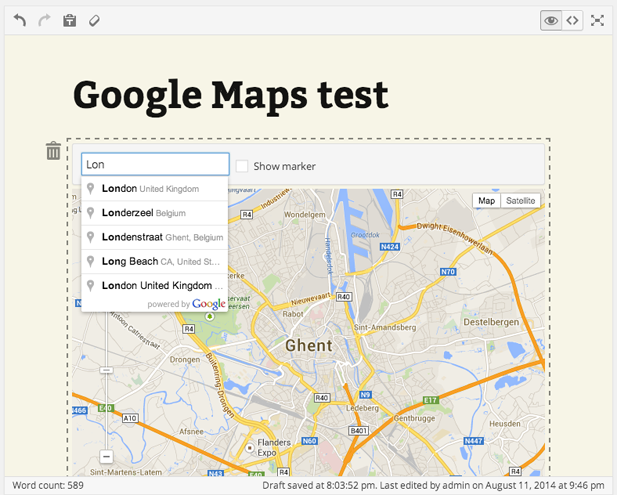Click the N9 road shield

point(366,395)
